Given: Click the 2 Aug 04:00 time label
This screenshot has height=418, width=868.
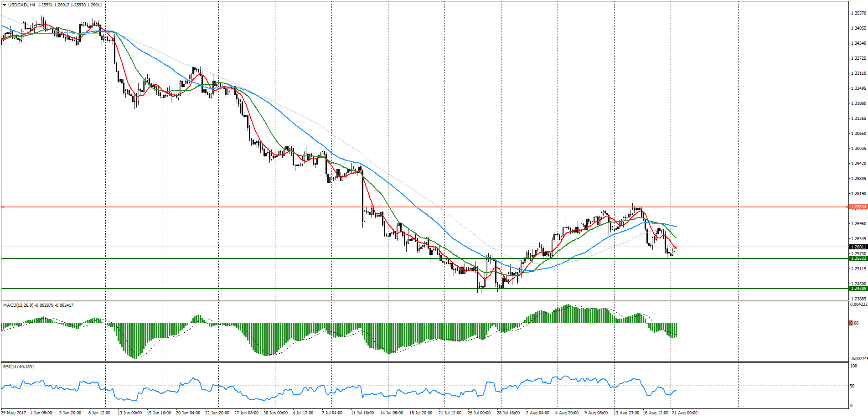Looking at the screenshot, I should click(537, 413).
